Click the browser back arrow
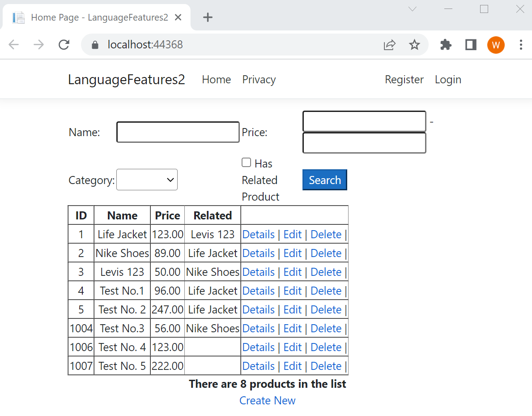This screenshot has height=416, width=532. [x=13, y=45]
